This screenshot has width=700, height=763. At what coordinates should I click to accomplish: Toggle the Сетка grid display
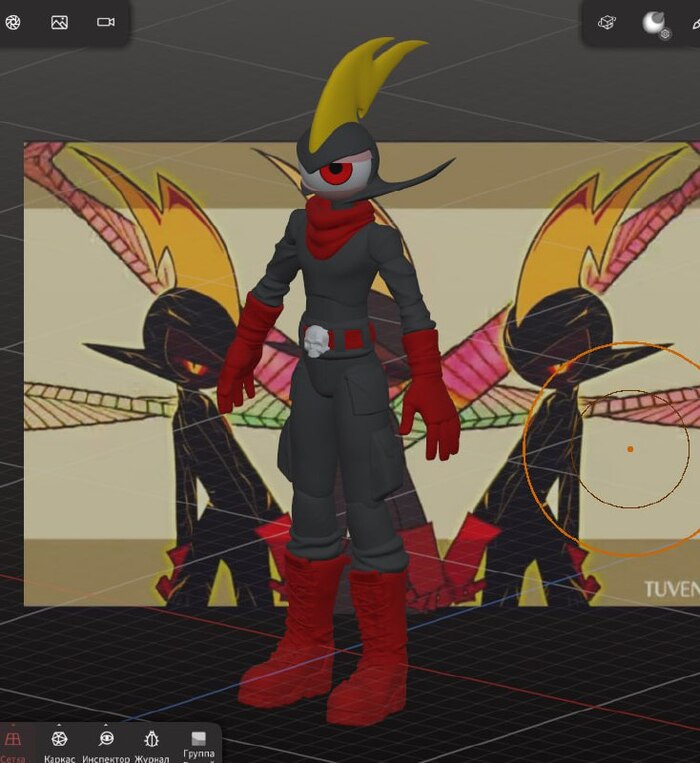pyautogui.click(x=13, y=740)
